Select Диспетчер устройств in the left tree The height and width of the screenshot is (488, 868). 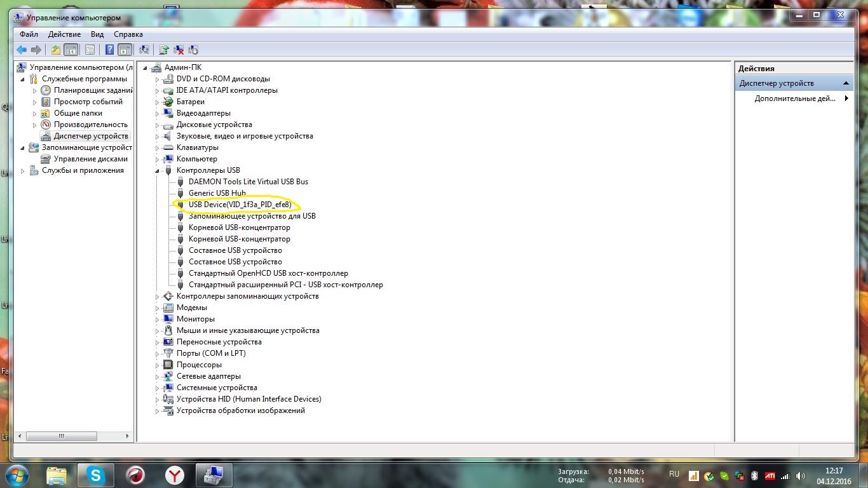pyautogui.click(x=91, y=136)
